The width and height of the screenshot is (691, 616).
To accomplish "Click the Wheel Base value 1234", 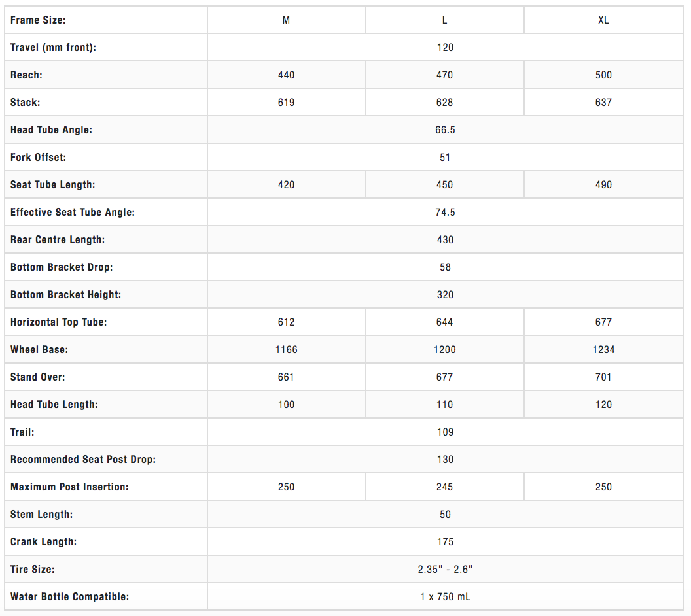I will pyautogui.click(x=603, y=349).
